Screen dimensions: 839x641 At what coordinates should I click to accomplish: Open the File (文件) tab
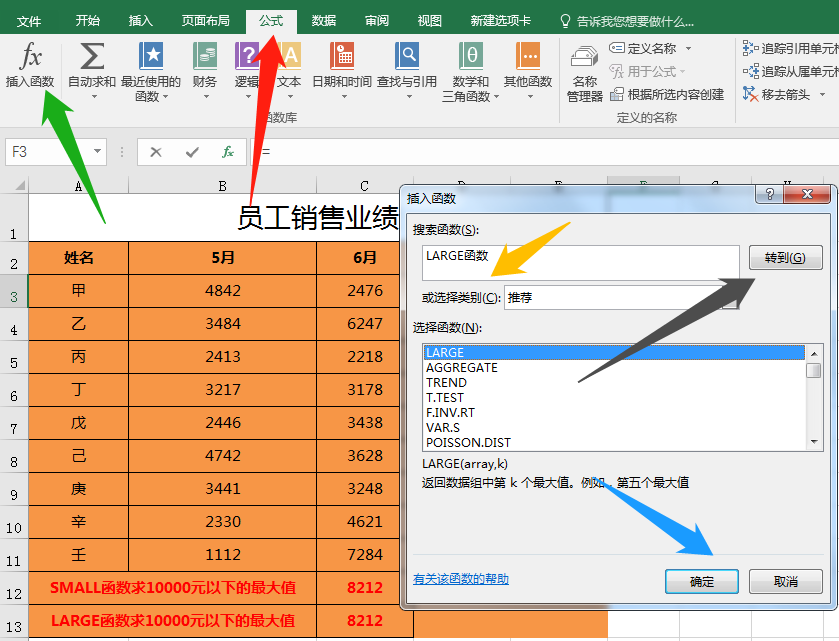click(28, 21)
